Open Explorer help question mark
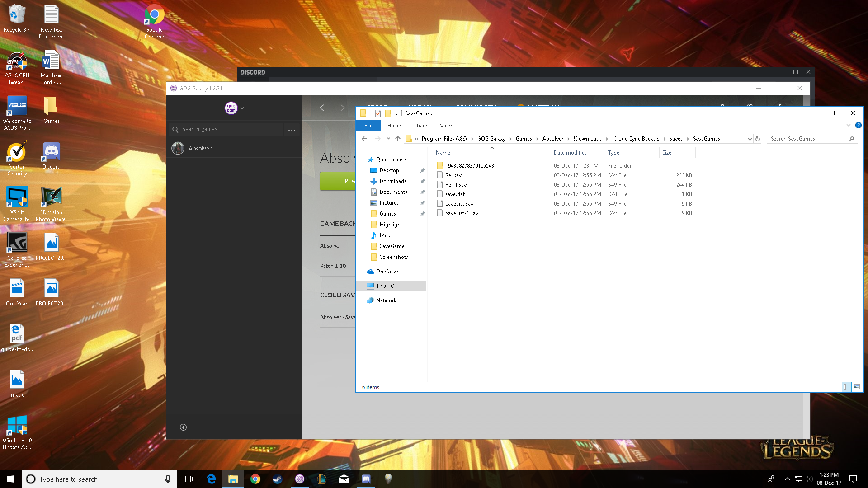This screenshot has height=488, width=868. click(x=858, y=125)
